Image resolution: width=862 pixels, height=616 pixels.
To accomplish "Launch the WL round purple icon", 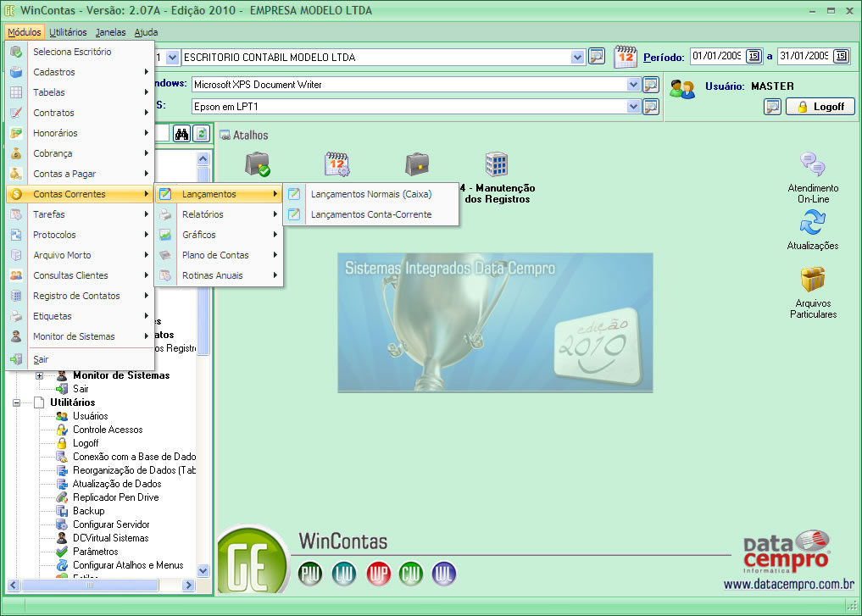I will [443, 574].
